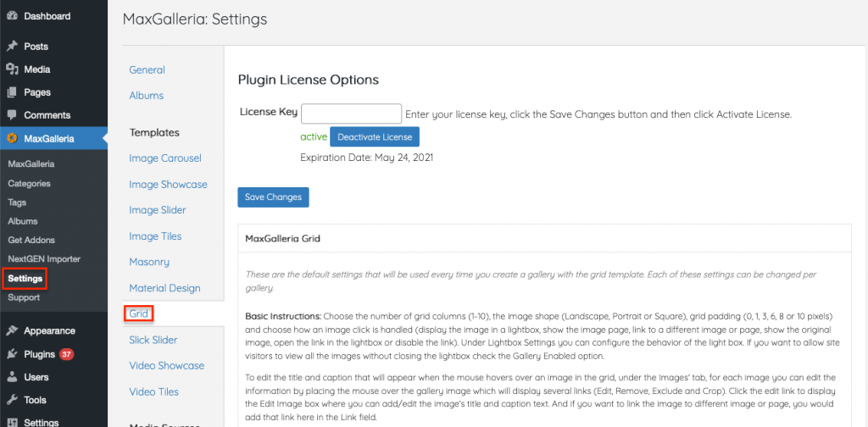Click the 'Expiration Date: May 24, 2021' text
The height and width of the screenshot is (427, 868).
pos(366,157)
